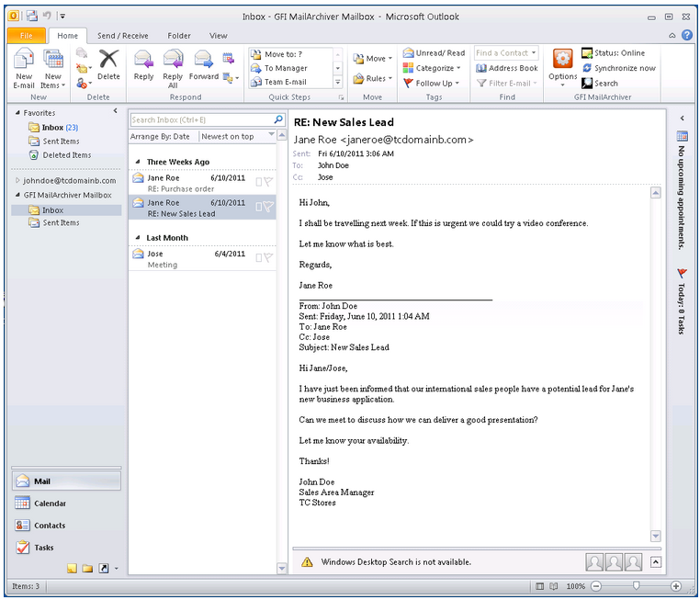
Task: Expand johndoe@tcdomainb.com account
Action: [17, 180]
